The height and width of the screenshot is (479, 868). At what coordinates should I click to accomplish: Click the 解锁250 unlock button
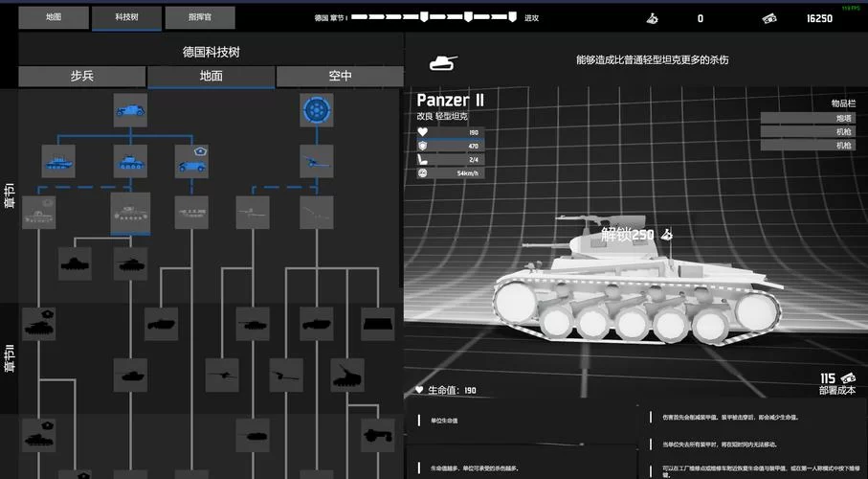(636, 235)
